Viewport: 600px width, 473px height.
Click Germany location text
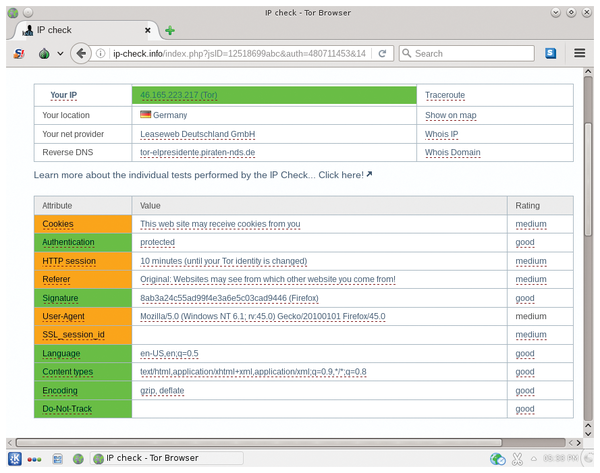click(x=170, y=115)
